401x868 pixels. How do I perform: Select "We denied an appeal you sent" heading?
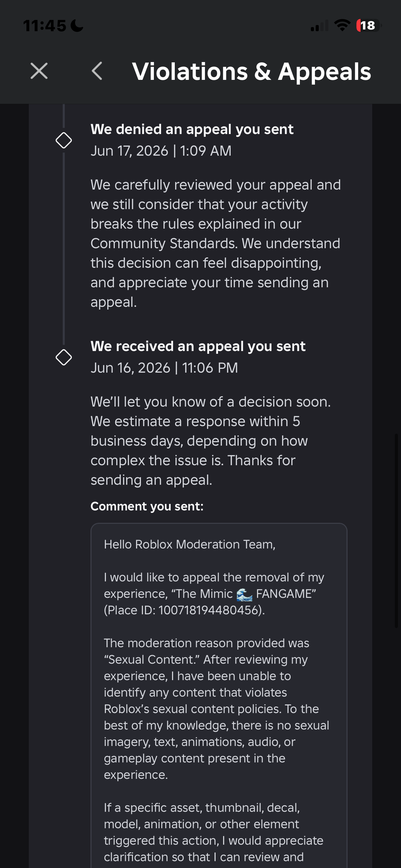[192, 129]
